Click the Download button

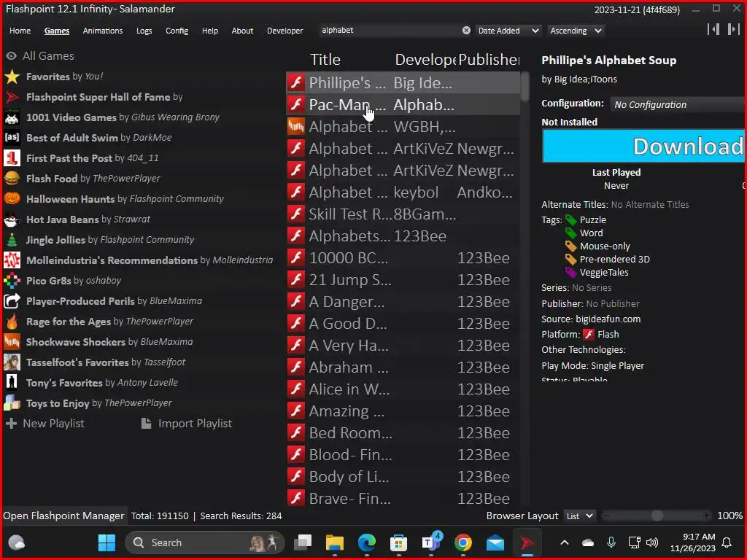[643, 146]
